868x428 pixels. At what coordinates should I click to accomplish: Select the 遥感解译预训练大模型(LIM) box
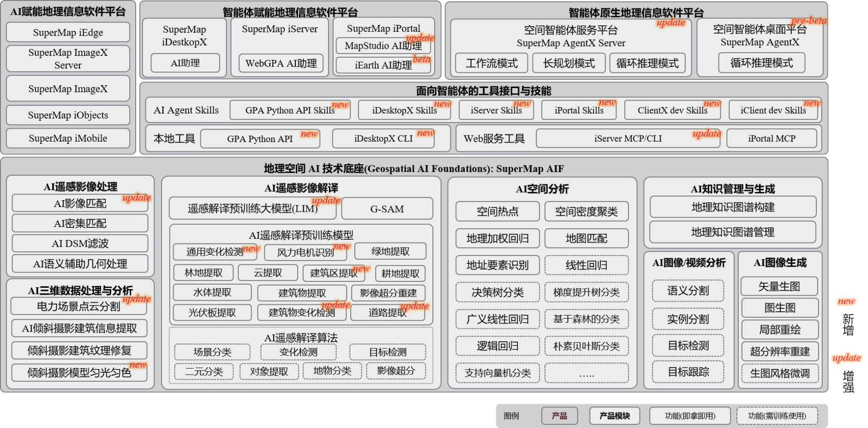pyautogui.click(x=252, y=208)
